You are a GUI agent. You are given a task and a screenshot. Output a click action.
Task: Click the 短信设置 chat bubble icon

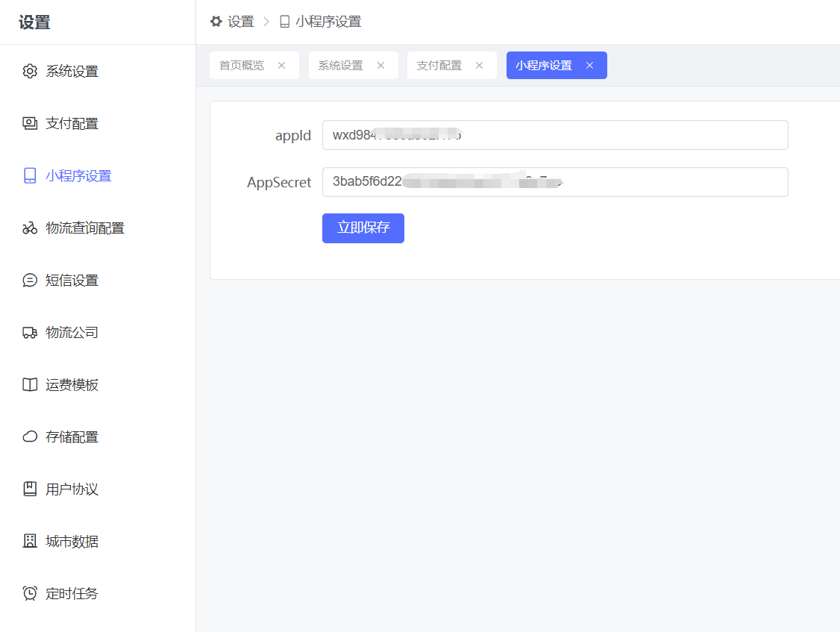click(30, 281)
